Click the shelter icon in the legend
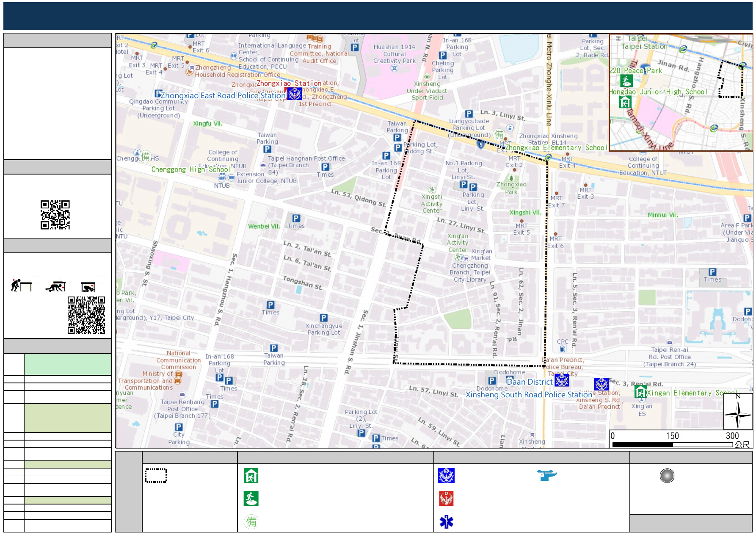Viewport: 756px width, 535px height. tap(251, 476)
